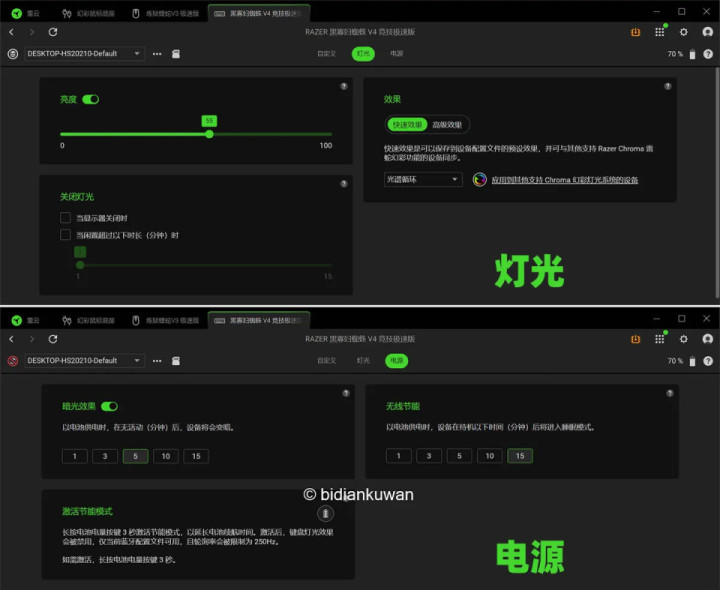Refresh the lighting window page
The image size is (720, 590).
click(x=53, y=32)
